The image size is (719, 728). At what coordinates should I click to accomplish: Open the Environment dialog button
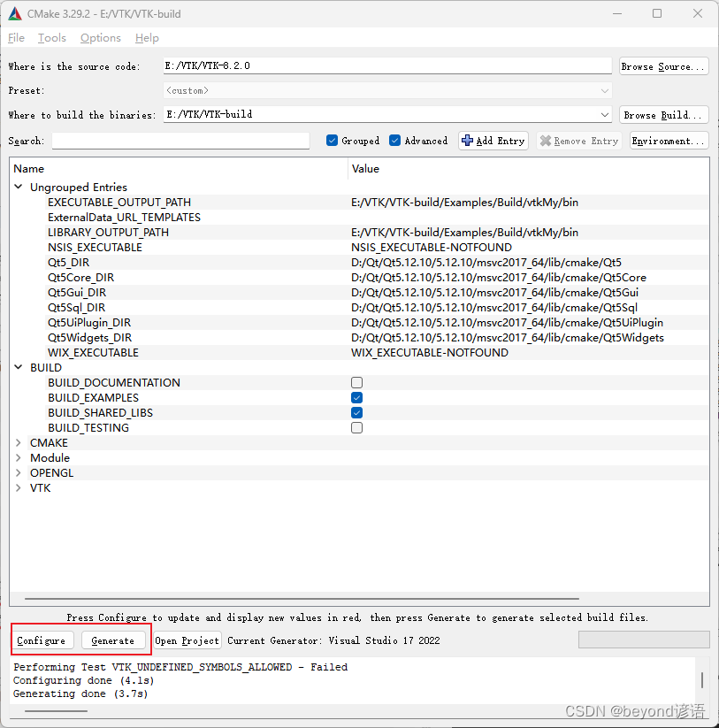pos(669,141)
